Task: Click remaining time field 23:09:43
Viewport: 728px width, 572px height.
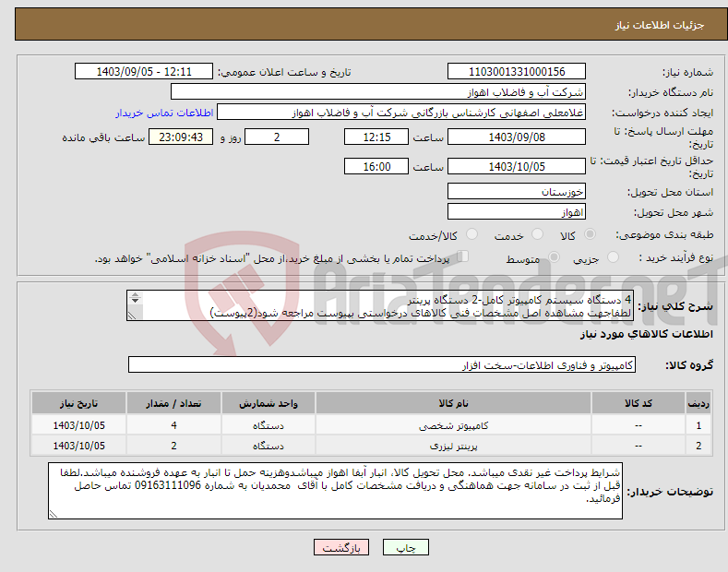Action: point(181,137)
